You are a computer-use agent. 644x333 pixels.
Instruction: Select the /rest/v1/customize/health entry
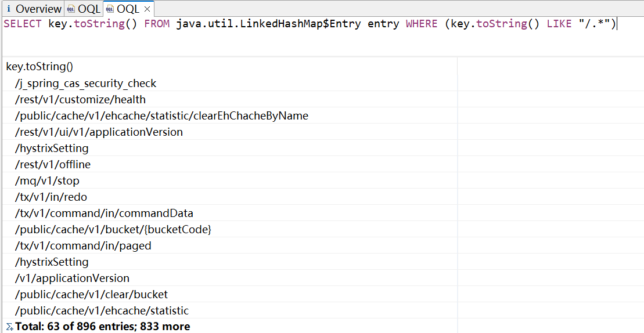click(80, 100)
